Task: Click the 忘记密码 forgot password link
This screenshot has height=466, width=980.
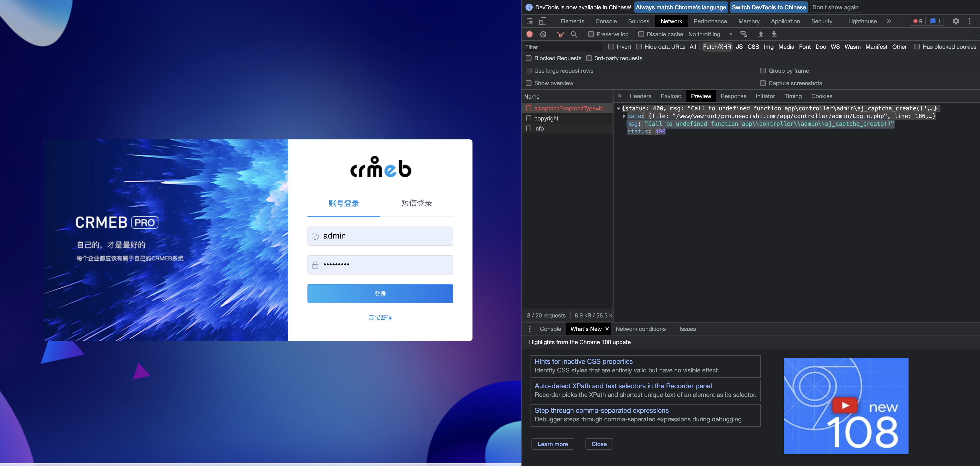Action: [x=380, y=317]
